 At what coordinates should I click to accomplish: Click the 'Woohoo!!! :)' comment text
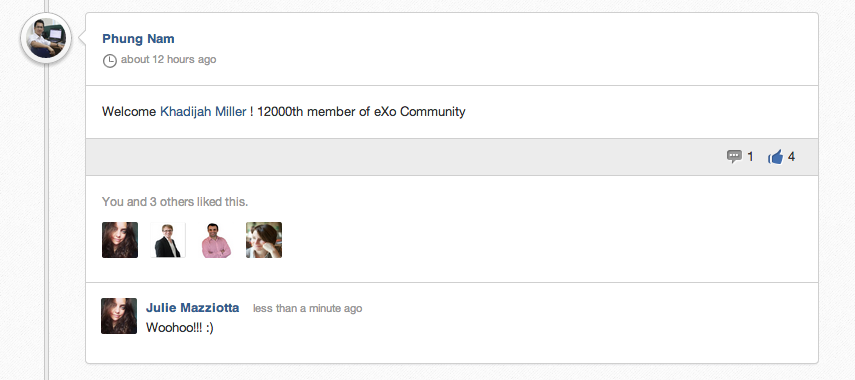coord(179,328)
